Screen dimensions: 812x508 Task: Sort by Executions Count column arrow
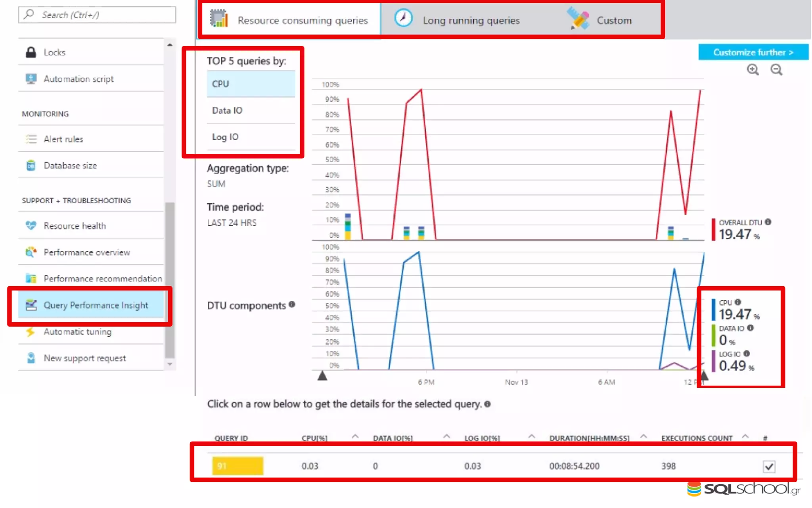[745, 437]
